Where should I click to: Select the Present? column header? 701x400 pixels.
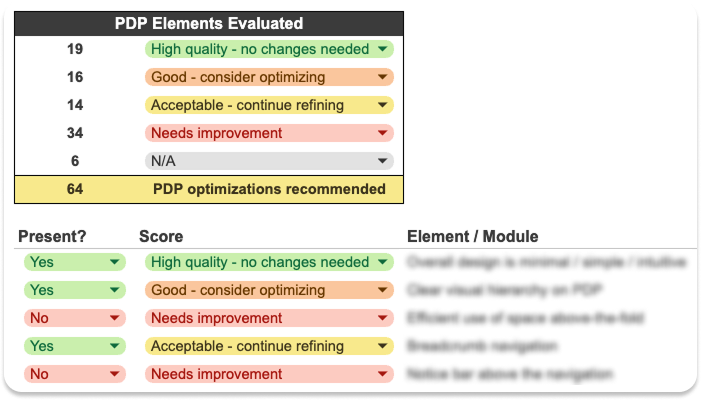click(53, 237)
